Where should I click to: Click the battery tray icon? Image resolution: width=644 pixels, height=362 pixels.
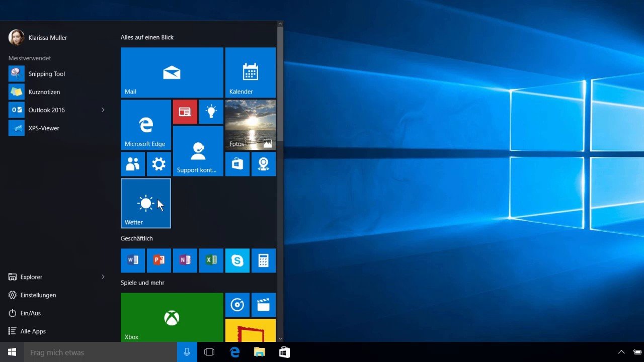click(637, 352)
